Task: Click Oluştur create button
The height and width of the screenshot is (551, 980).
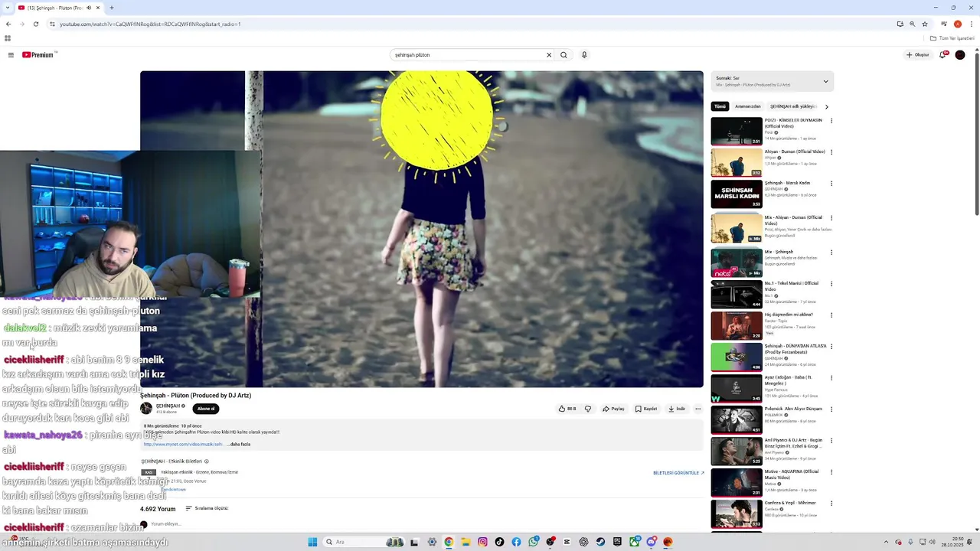Action: pyautogui.click(x=917, y=55)
